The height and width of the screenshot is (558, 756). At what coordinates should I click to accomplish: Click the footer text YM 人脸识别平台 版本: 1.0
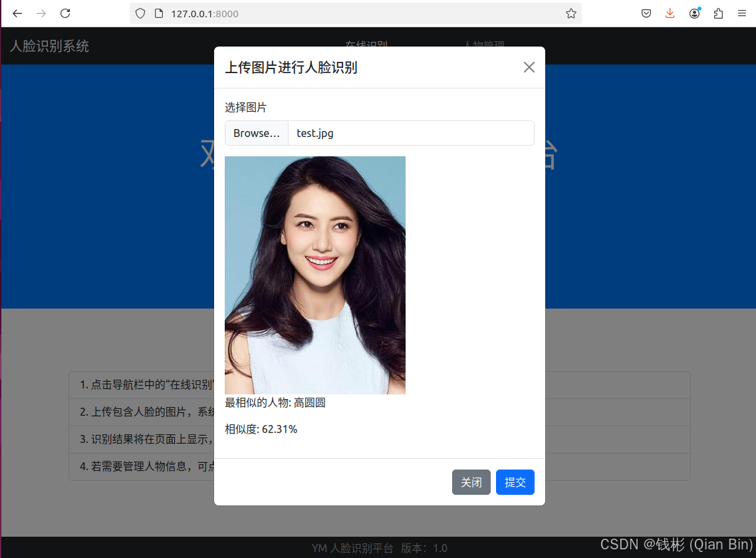[x=380, y=548]
